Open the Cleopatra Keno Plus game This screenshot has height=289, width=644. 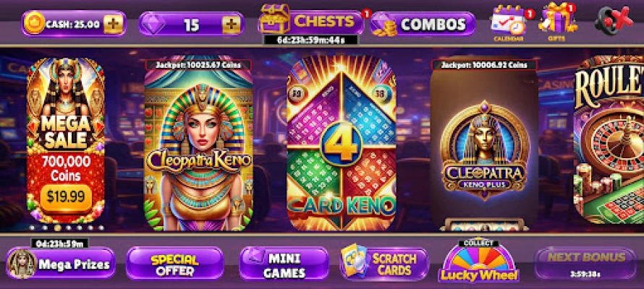[484, 145]
